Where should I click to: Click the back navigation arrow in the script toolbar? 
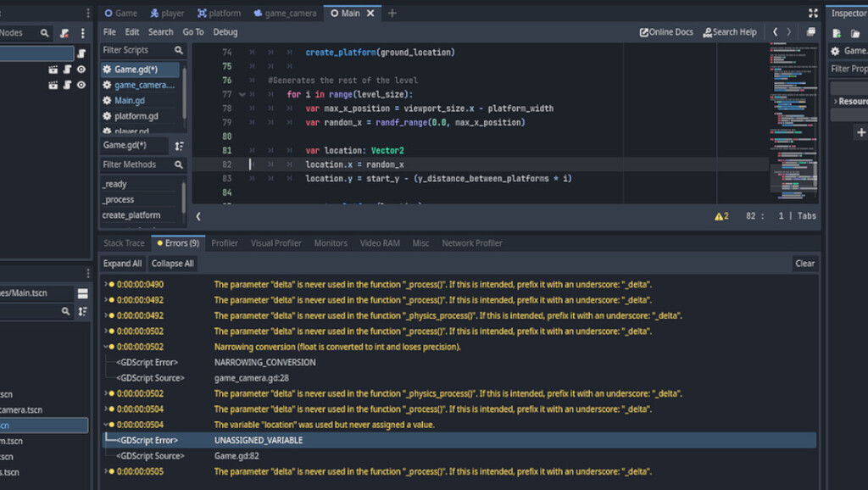(774, 31)
